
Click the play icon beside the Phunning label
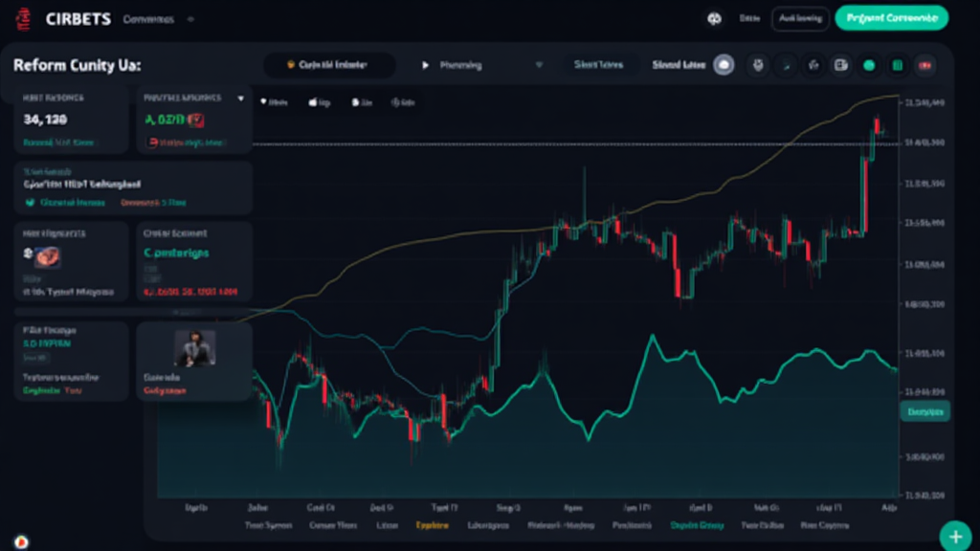tap(427, 65)
